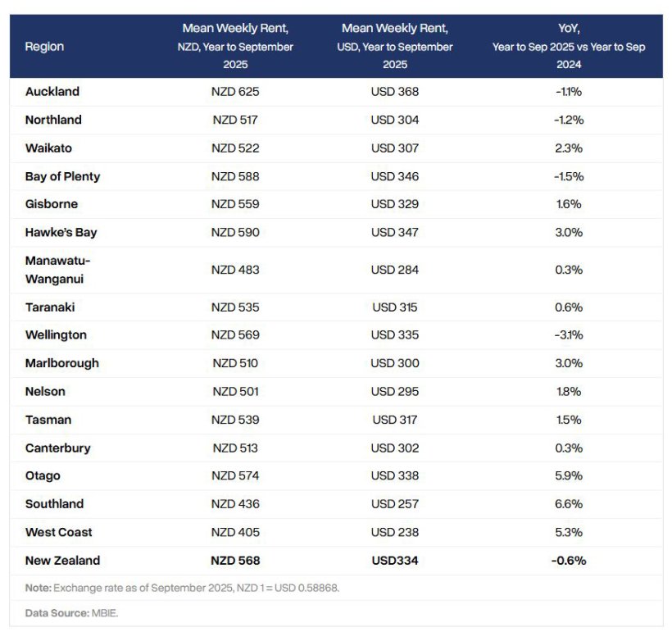This screenshot has width=672, height=632.
Task: Select the Auckland row label
Action: pos(52,92)
